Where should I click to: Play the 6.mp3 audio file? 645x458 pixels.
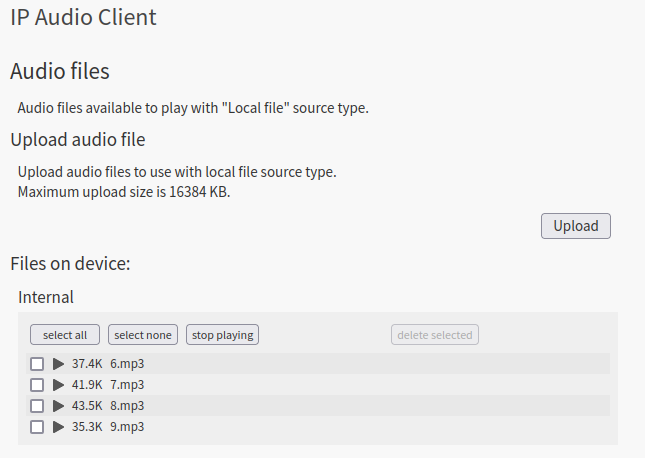tap(58, 364)
